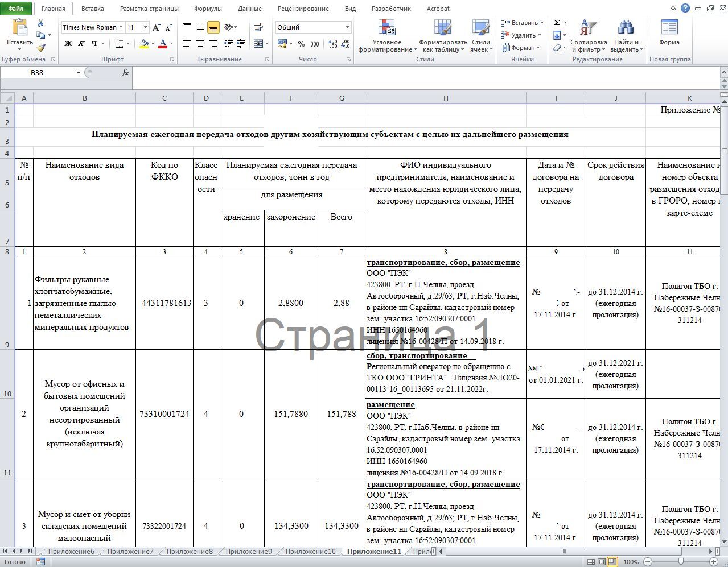Viewport: 728px width, 567px height.
Task: Click the wrap text icon
Action: click(x=258, y=27)
